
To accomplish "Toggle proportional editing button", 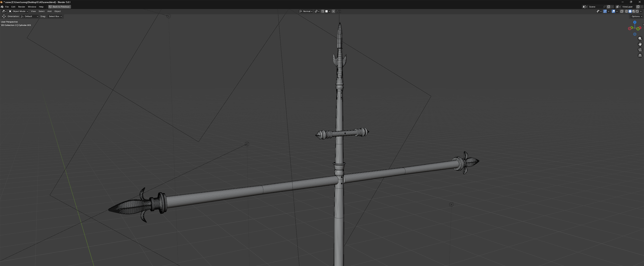I will [333, 11].
